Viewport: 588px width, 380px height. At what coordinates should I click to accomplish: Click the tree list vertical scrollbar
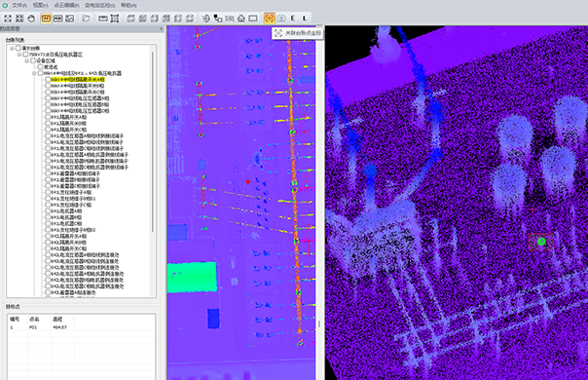pos(153,141)
